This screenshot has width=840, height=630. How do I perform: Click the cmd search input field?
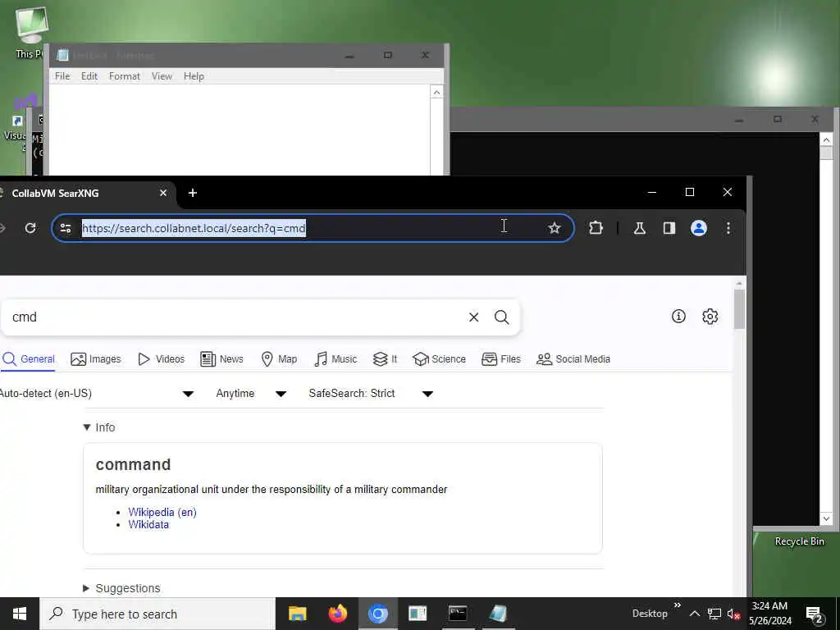click(x=233, y=317)
